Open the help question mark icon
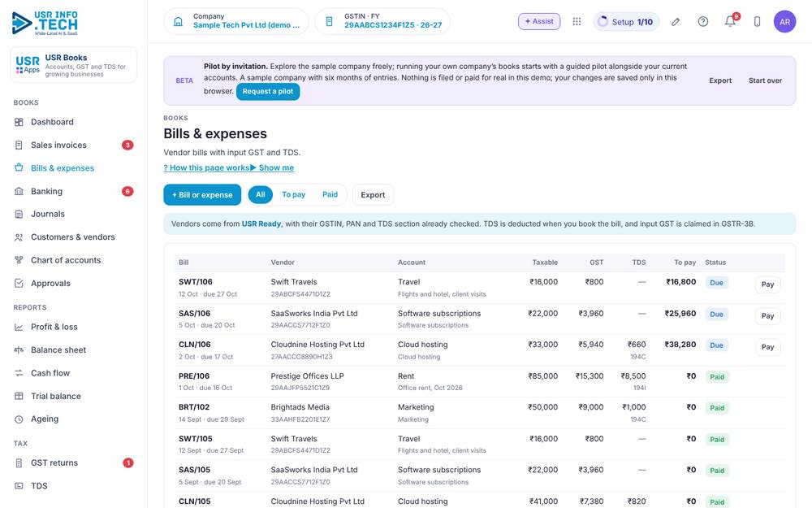Viewport: 812px width, 508px height. (x=702, y=22)
